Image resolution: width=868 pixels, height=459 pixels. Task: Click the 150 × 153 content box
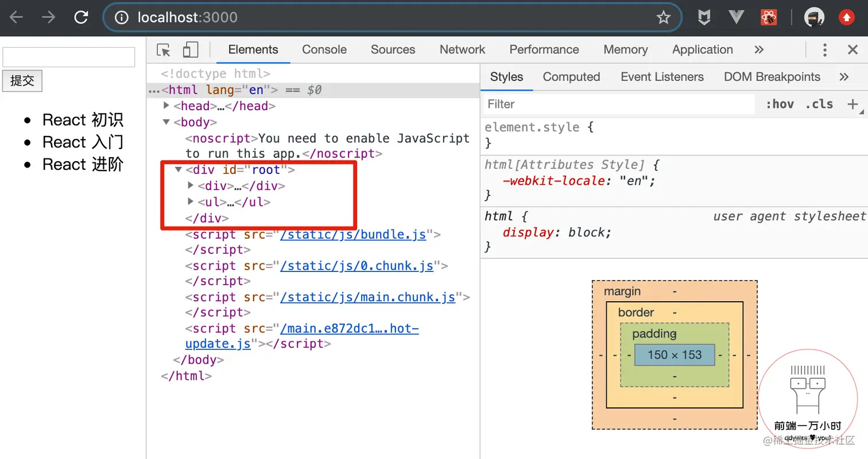tap(675, 355)
